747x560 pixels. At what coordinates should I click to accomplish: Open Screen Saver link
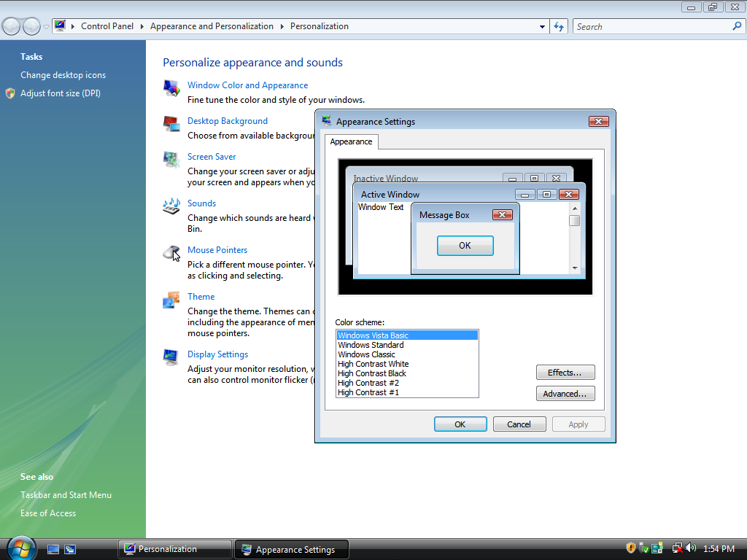(x=212, y=157)
